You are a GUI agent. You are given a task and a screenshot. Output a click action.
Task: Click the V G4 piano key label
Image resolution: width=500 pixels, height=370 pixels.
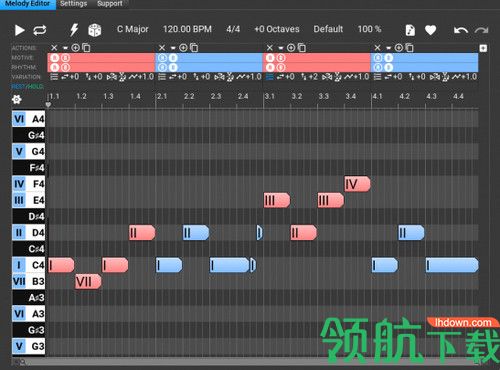29,152
